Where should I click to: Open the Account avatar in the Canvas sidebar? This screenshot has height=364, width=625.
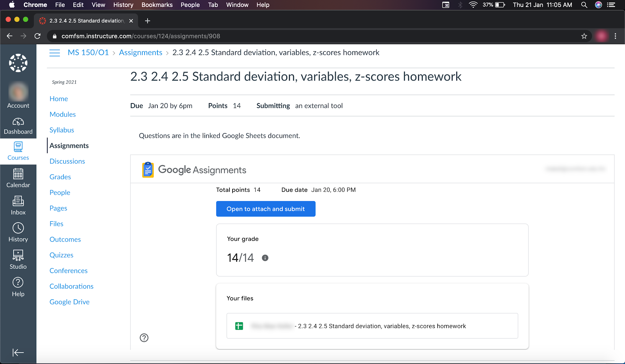18,92
